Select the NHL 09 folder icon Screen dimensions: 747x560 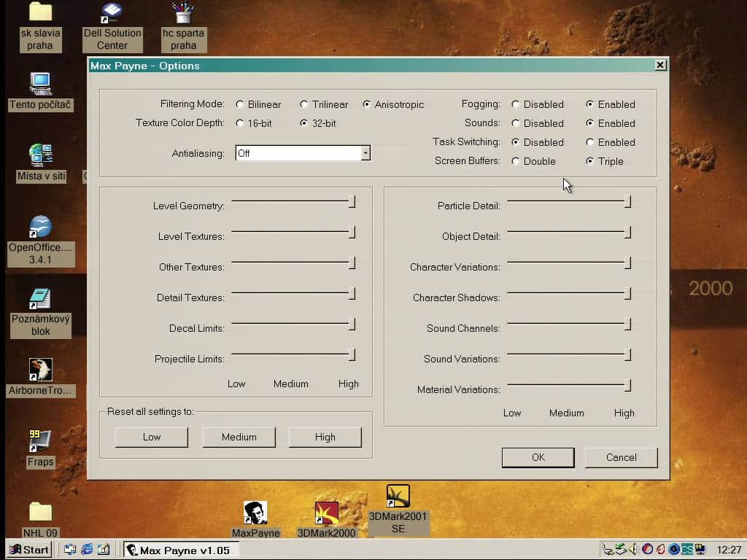(x=40, y=513)
